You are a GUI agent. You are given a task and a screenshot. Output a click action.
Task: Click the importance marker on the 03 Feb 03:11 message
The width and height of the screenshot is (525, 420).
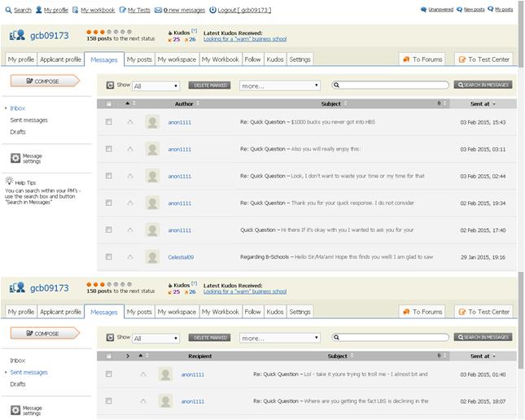tap(130, 149)
